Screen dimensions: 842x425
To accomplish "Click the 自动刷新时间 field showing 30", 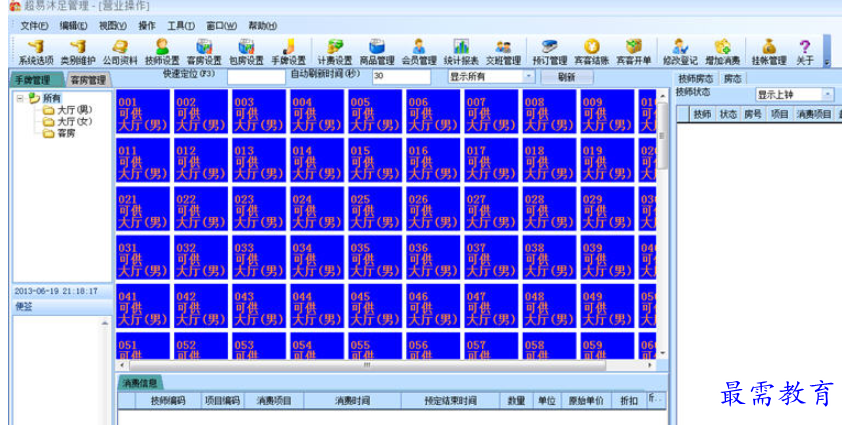I will click(401, 77).
